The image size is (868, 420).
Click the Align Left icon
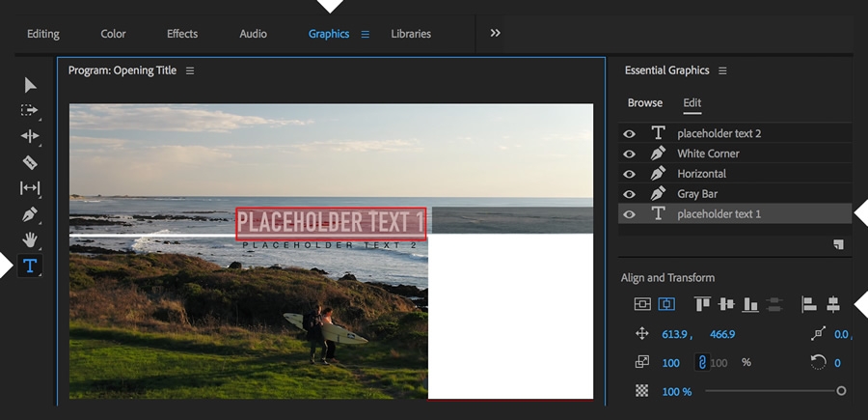(809, 303)
